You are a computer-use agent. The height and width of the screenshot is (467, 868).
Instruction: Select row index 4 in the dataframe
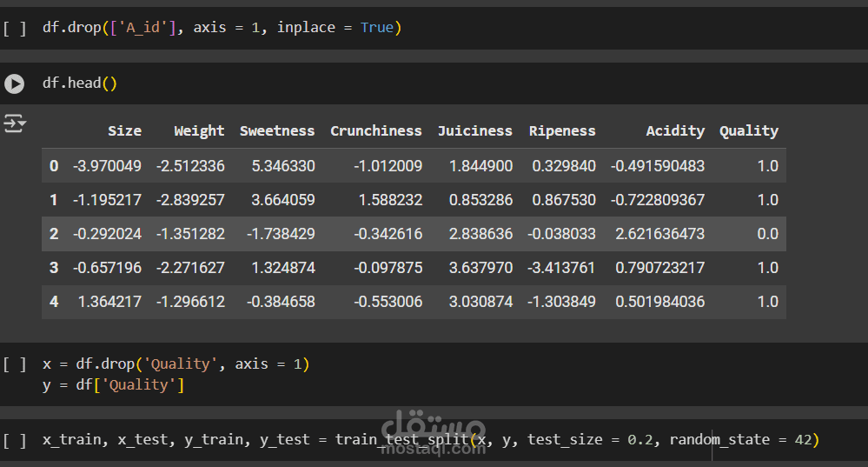point(54,302)
